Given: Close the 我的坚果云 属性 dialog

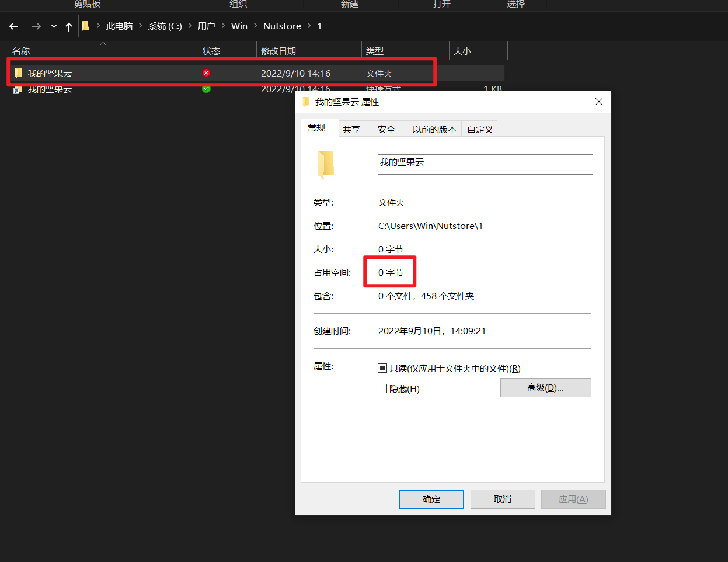Looking at the screenshot, I should pos(598,102).
